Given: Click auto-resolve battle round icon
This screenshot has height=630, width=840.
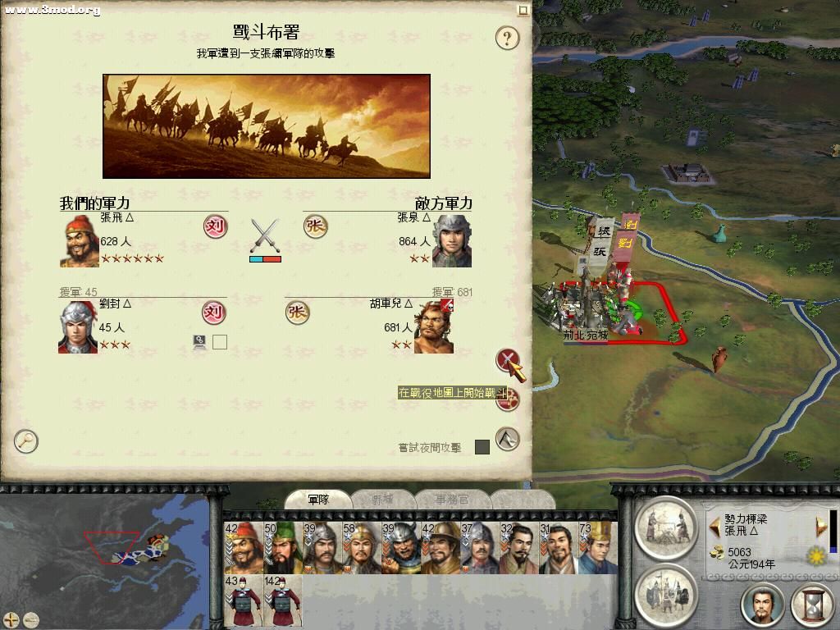Looking at the screenshot, I should (x=508, y=399).
